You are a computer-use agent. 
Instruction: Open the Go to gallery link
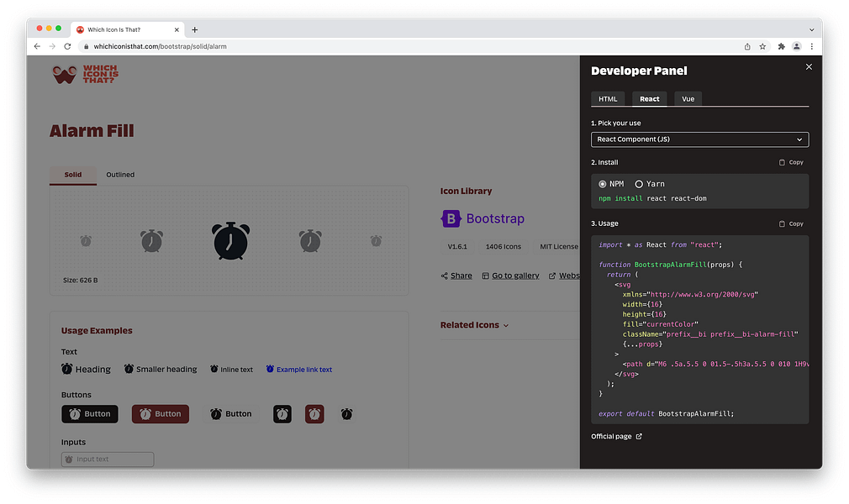(x=510, y=276)
